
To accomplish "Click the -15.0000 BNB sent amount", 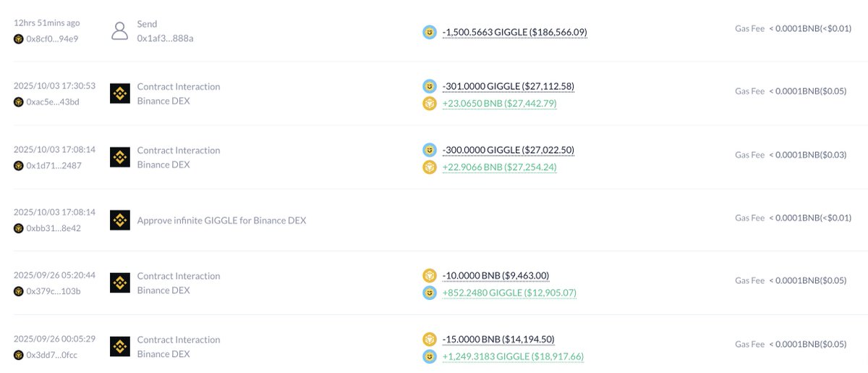I will [498, 339].
